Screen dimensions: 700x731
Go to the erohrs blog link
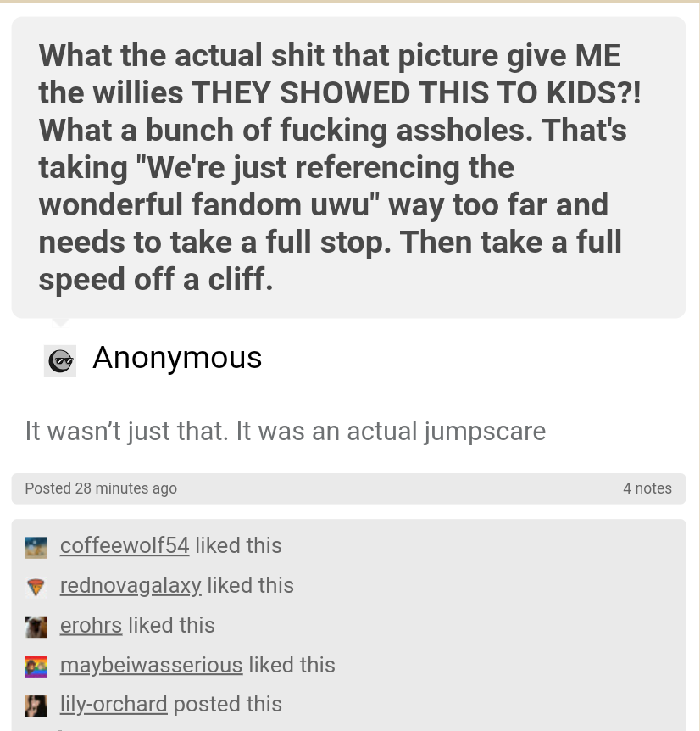(x=92, y=625)
